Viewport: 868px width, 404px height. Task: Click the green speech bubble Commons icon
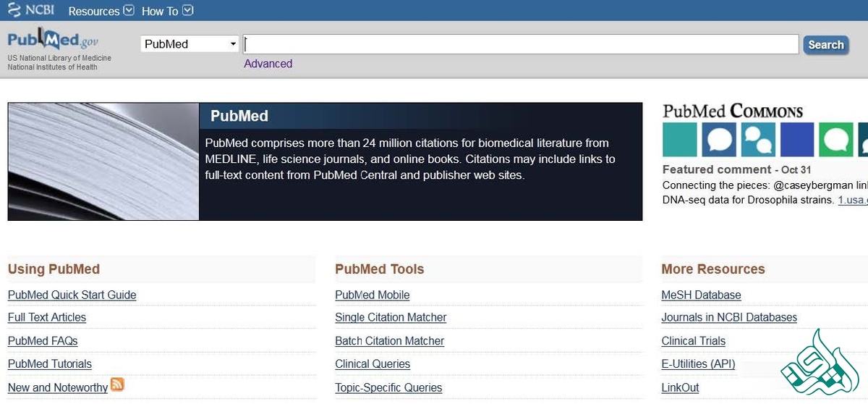point(836,140)
